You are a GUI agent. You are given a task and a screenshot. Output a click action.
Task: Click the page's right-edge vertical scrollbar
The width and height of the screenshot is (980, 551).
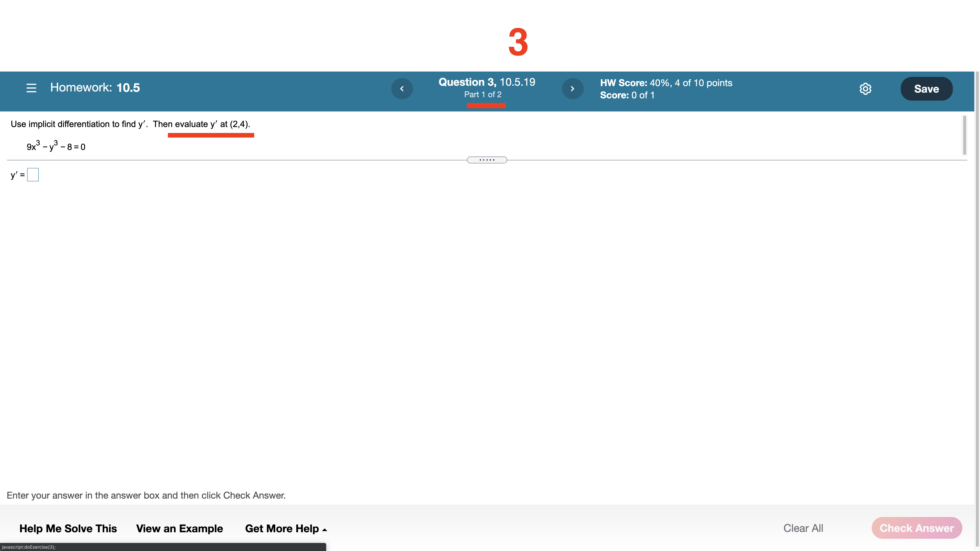point(977,304)
